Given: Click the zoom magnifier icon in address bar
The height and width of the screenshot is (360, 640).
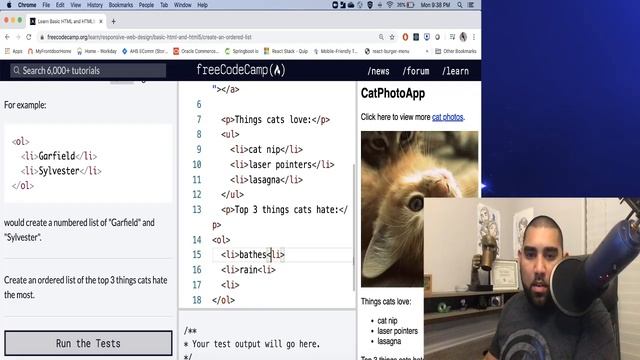Looking at the screenshot, I should (381, 37).
